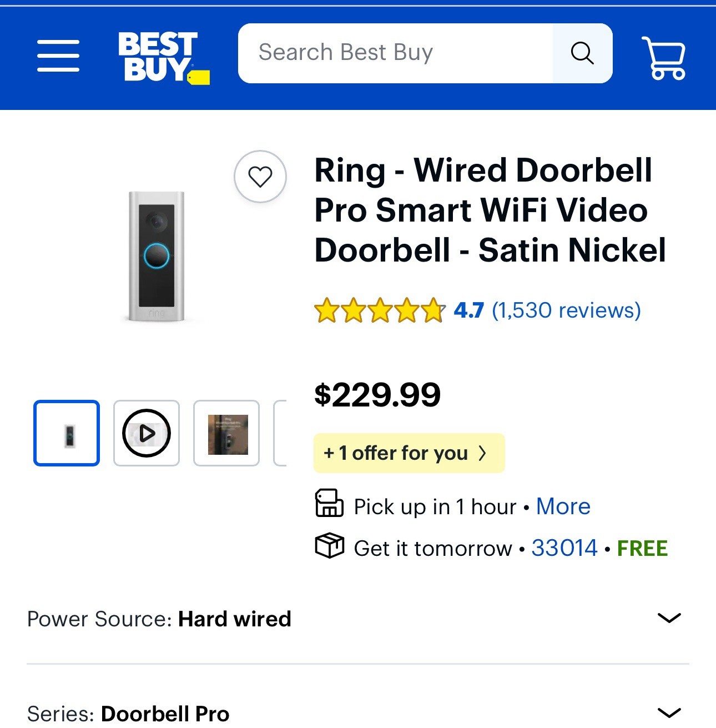Open the +1 offer for you panel
The height and width of the screenshot is (728, 716).
[x=409, y=453]
